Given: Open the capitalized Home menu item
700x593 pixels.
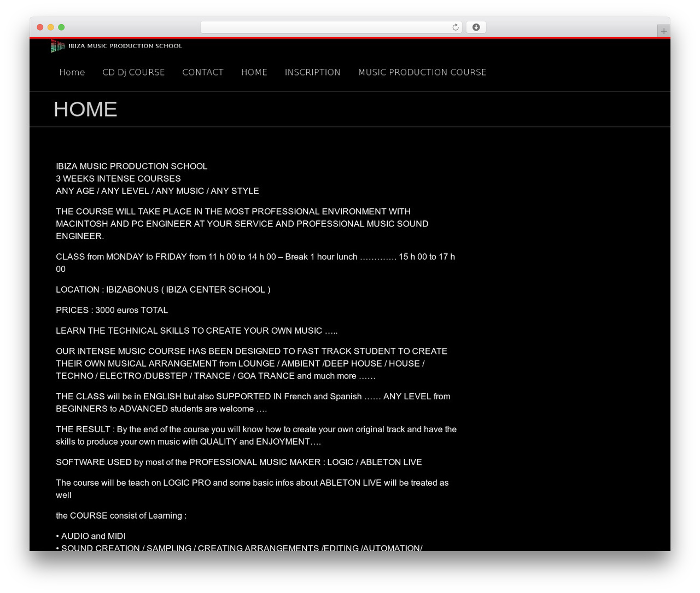Looking at the screenshot, I should (x=72, y=72).
